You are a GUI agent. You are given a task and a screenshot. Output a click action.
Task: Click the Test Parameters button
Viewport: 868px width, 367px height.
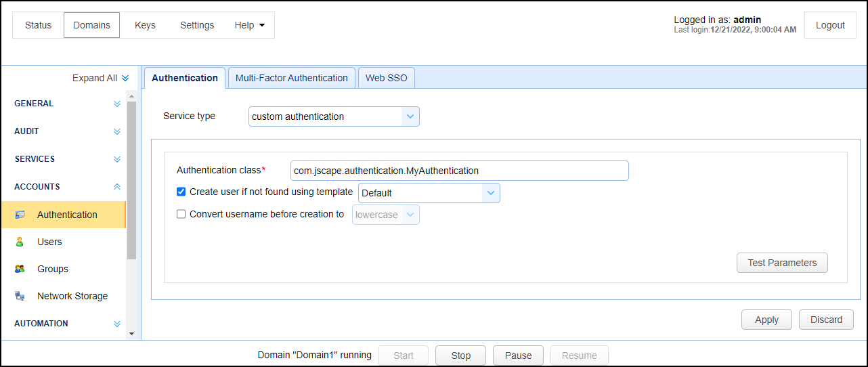pyautogui.click(x=782, y=263)
